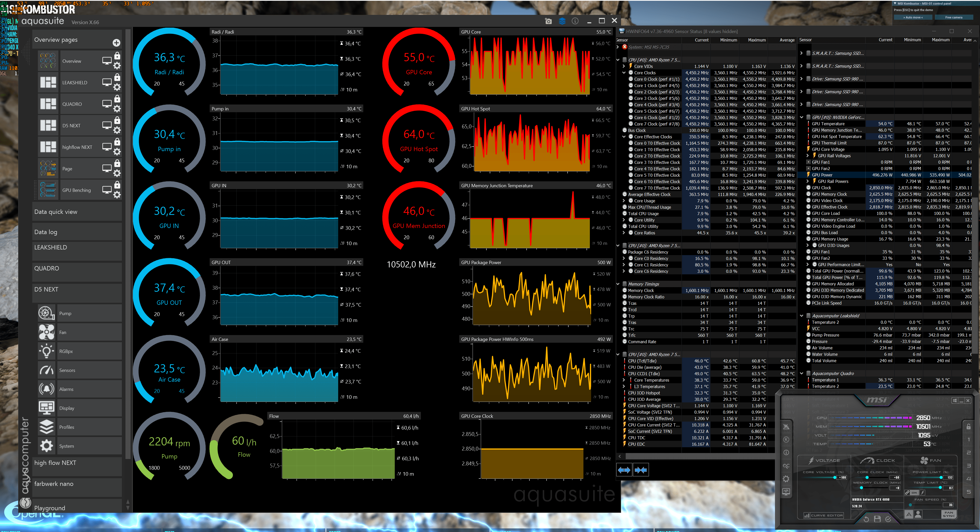Click Auto move button in Kombustor panel
Viewport: 980px width, 532px height.
click(913, 17)
